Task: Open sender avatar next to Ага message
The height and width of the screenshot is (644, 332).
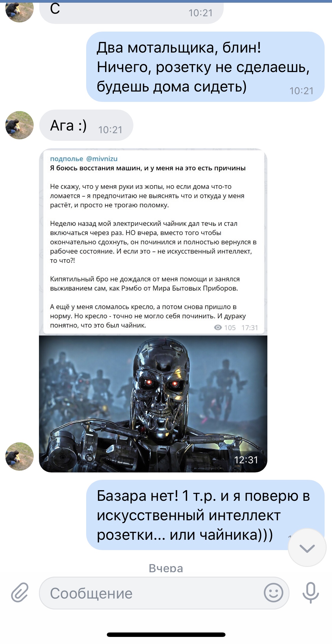Action: 19,125
